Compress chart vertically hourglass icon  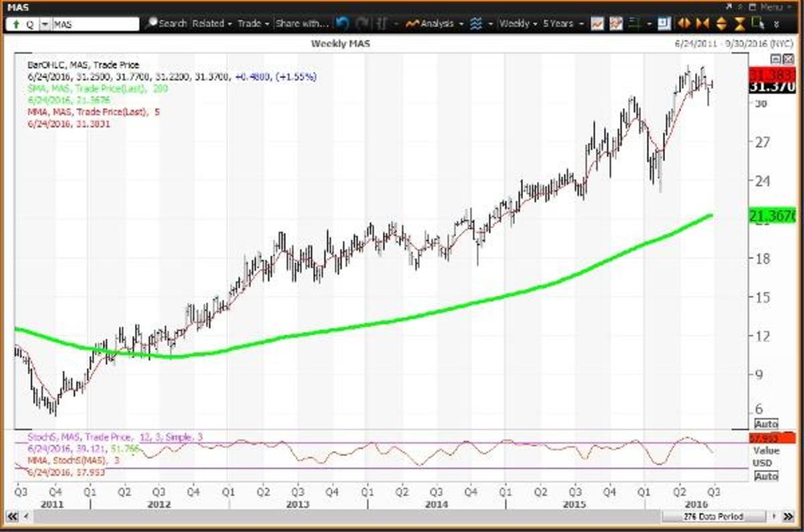(740, 23)
